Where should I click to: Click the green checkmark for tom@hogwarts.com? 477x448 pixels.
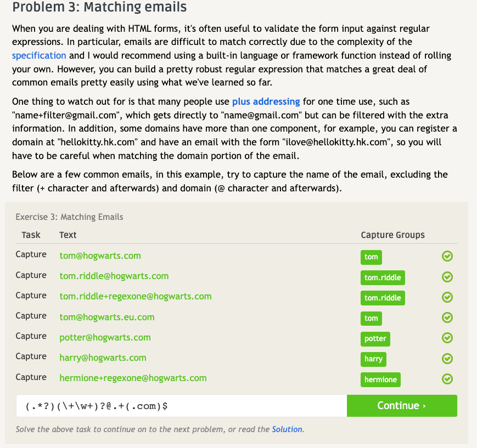click(x=447, y=257)
